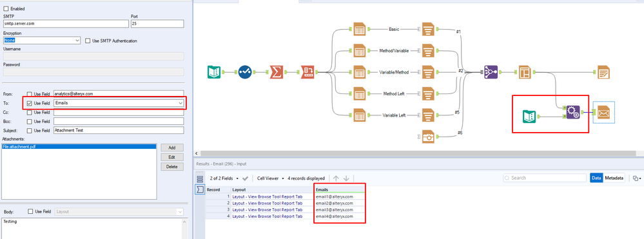Click the Subject field with Attachment Test
This screenshot has height=239, width=644.
click(119, 130)
